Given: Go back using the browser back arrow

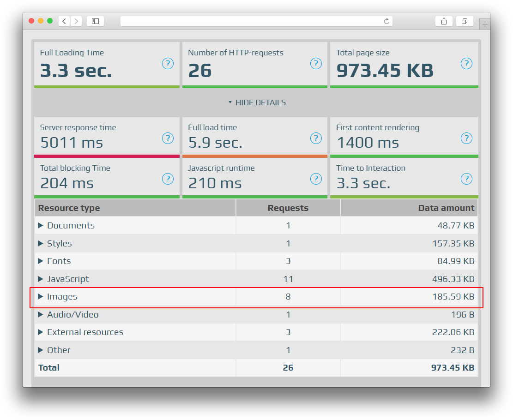Looking at the screenshot, I should point(64,21).
